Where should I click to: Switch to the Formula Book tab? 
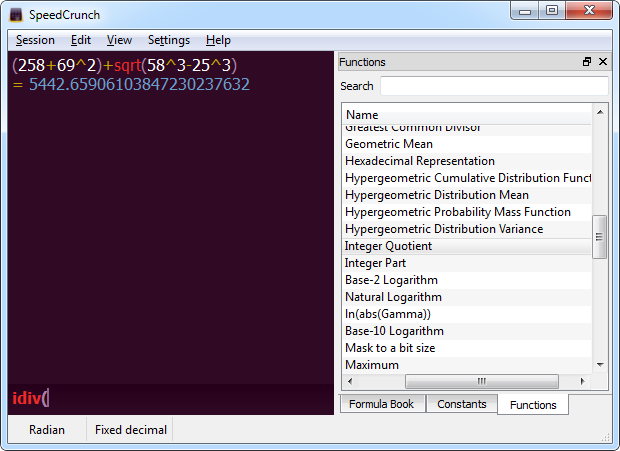(382, 404)
